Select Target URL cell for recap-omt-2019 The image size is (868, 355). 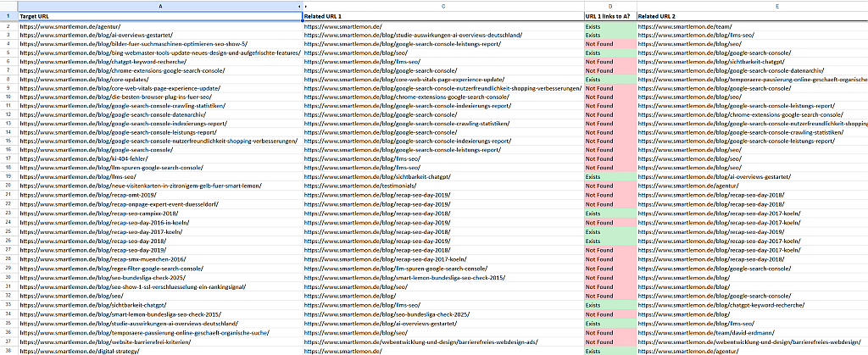160,195
